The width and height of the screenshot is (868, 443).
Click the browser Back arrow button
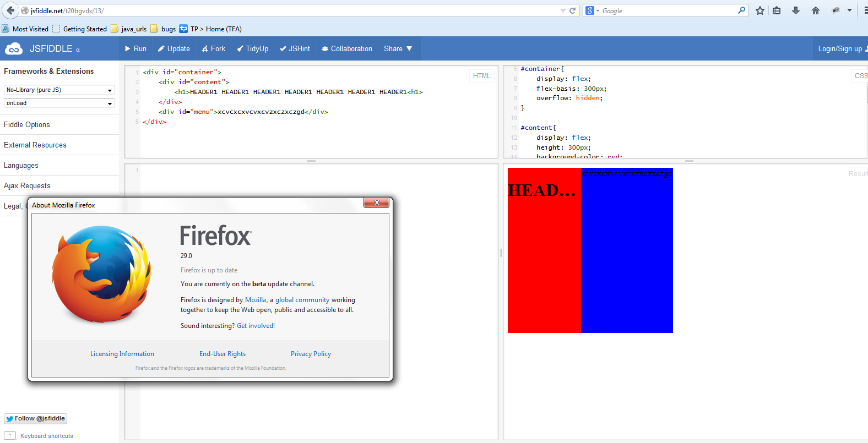[x=10, y=10]
